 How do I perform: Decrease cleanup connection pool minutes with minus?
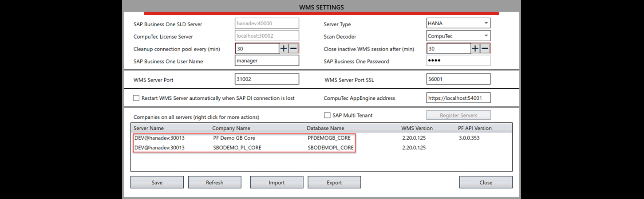(294, 49)
